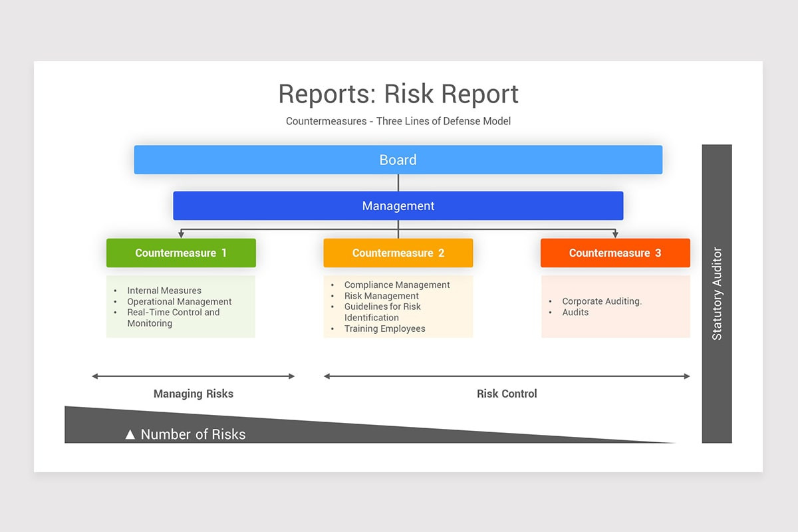
Task: Select the Training Employees bullet
Action: 385,329
